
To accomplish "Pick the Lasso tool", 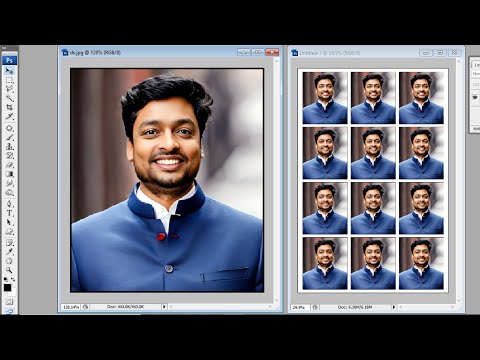I will 9,89.
